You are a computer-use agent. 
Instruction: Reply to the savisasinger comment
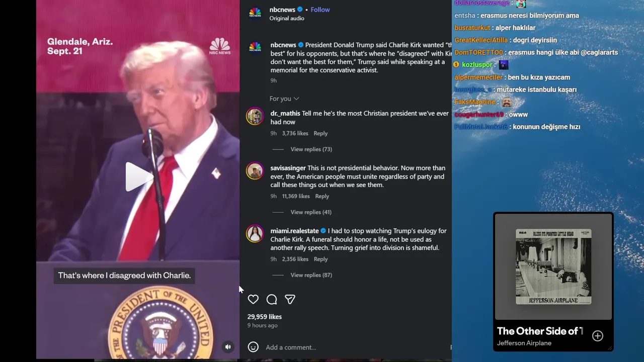click(322, 196)
